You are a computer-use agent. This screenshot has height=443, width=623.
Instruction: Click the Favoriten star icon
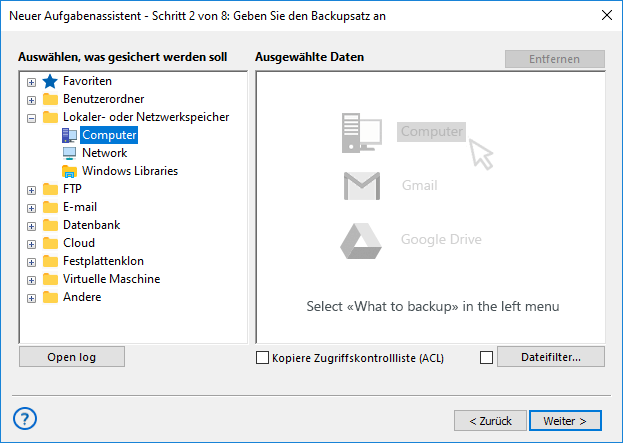point(50,81)
